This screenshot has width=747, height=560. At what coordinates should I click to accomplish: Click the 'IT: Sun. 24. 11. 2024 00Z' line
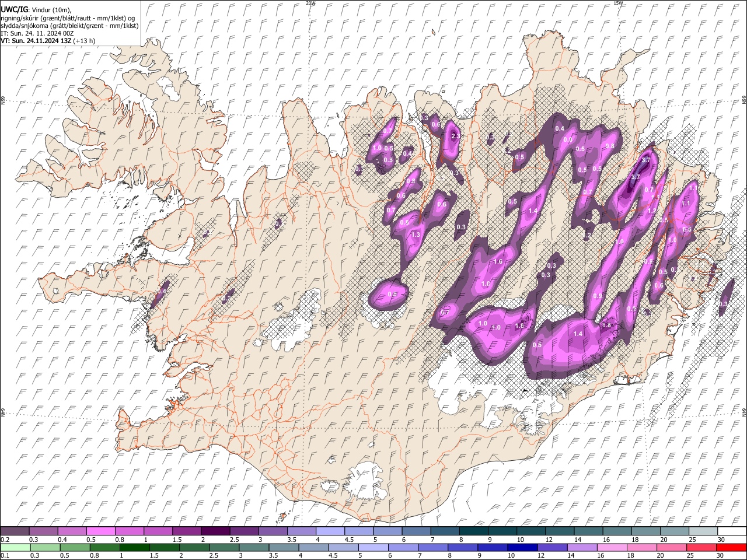(x=37, y=33)
